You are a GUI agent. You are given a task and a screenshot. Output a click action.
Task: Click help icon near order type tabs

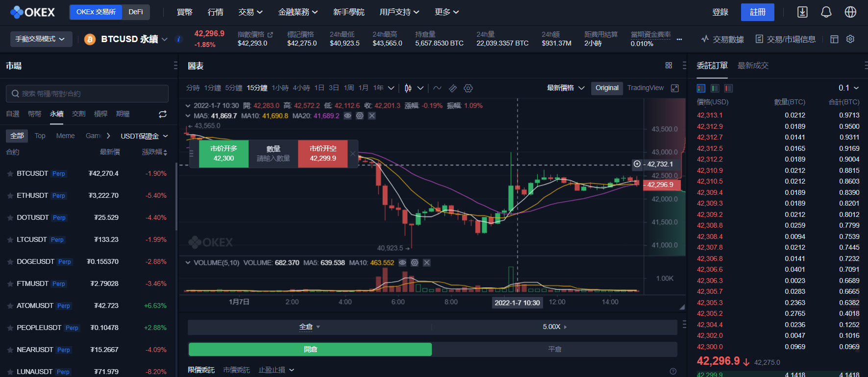click(x=673, y=371)
